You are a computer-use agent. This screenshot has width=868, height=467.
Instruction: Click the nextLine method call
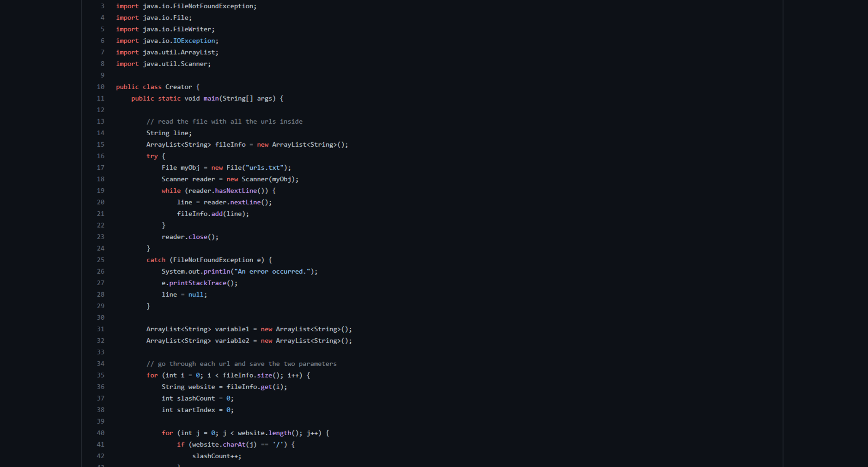coord(245,202)
